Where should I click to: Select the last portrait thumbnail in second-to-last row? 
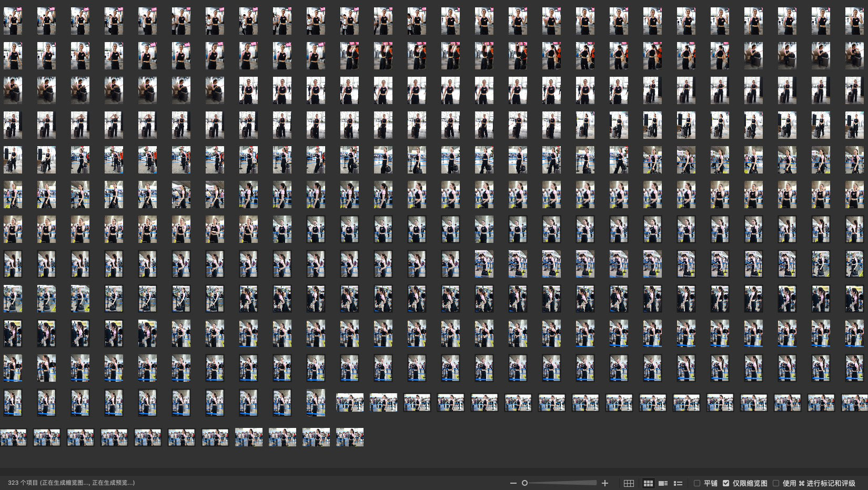[x=316, y=403]
